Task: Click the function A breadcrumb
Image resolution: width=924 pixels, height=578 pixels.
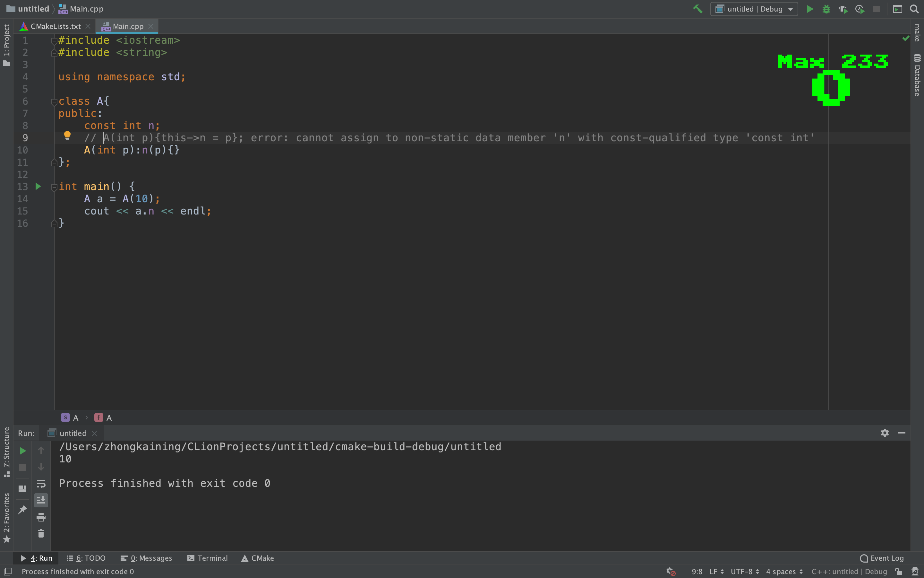Action: point(104,417)
